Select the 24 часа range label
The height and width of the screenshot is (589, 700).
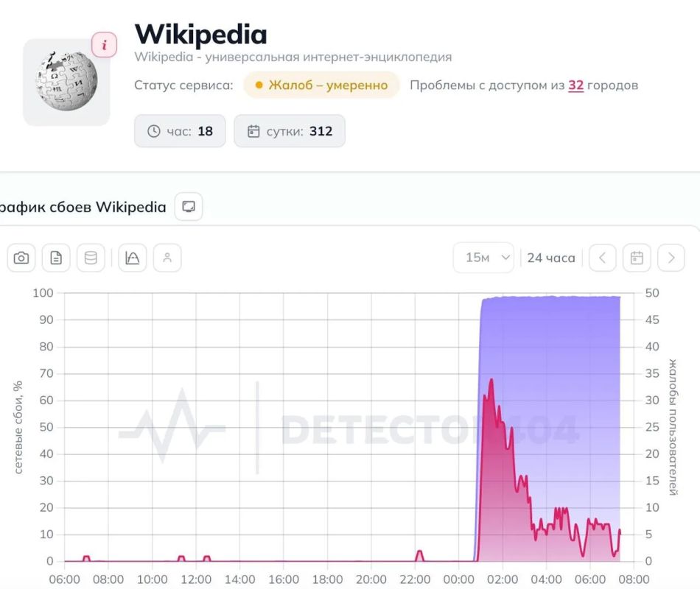[551, 258]
